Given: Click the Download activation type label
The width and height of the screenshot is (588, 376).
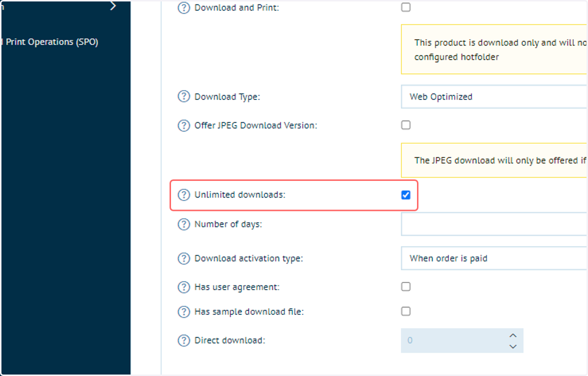Looking at the screenshot, I should pos(249,259).
